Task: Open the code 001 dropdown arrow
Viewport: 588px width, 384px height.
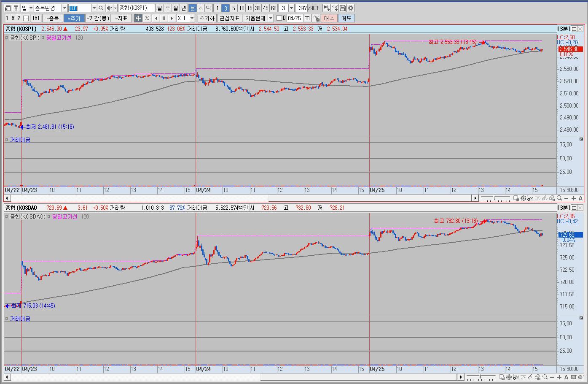Action: (94, 8)
